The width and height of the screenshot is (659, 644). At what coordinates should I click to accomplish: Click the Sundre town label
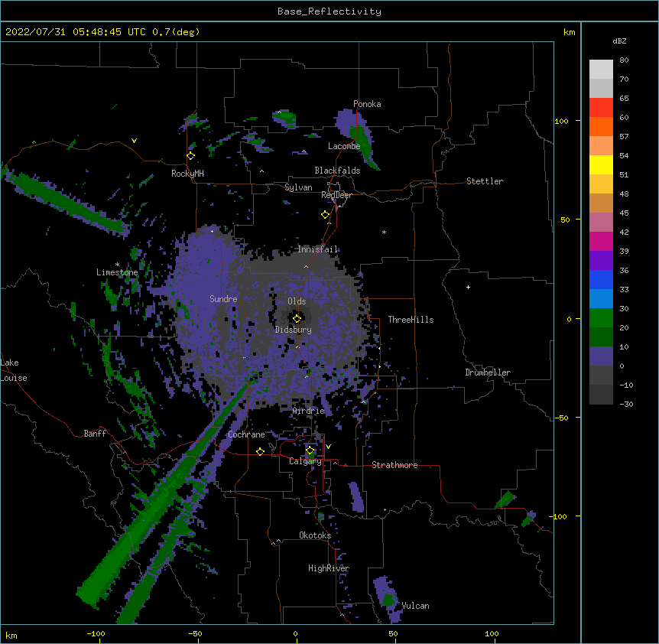(x=223, y=299)
